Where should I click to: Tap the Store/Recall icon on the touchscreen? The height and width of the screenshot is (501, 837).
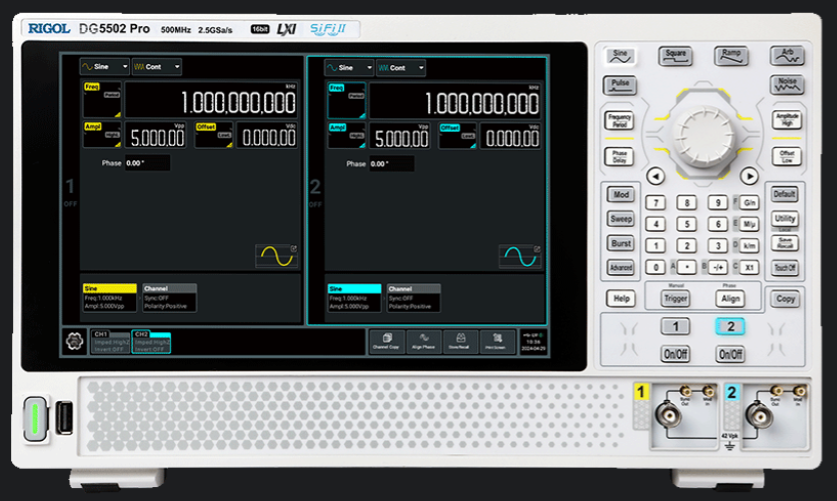click(x=459, y=341)
